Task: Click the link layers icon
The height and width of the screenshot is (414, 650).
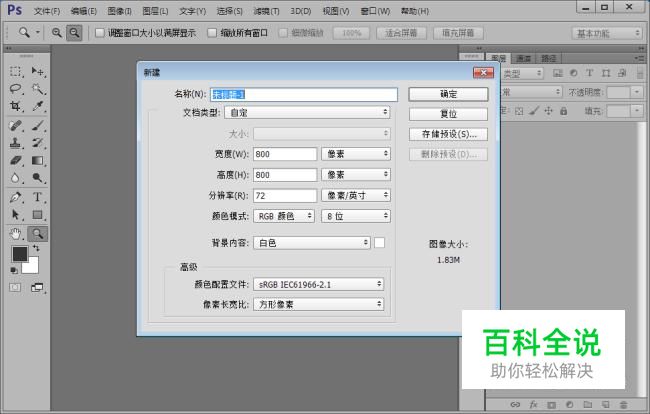Action: [515, 404]
